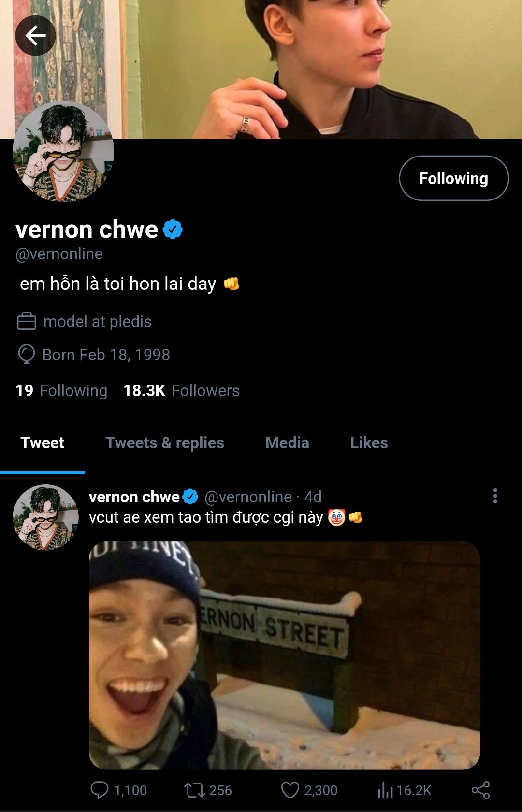Click the briefcase icon by model at pledis
The image size is (522, 812).
click(x=27, y=321)
